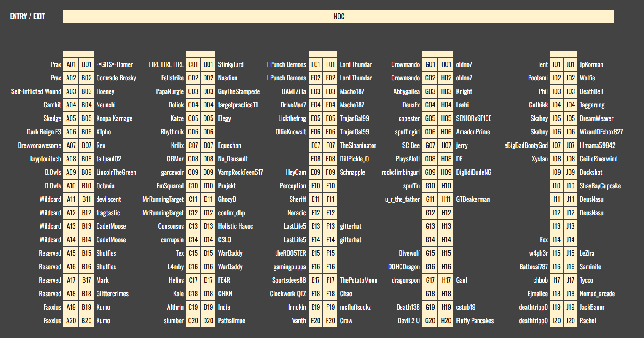The height and width of the screenshot is (338, 644).
Task: Select seat J08 for CeilioRiverwind
Action: coord(570,159)
